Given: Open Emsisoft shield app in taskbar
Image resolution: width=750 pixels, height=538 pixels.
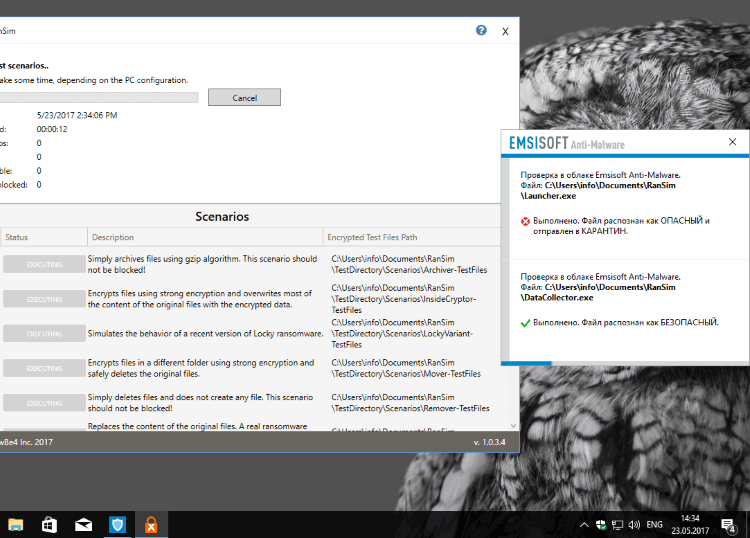Looking at the screenshot, I should pyautogui.click(x=117, y=525).
